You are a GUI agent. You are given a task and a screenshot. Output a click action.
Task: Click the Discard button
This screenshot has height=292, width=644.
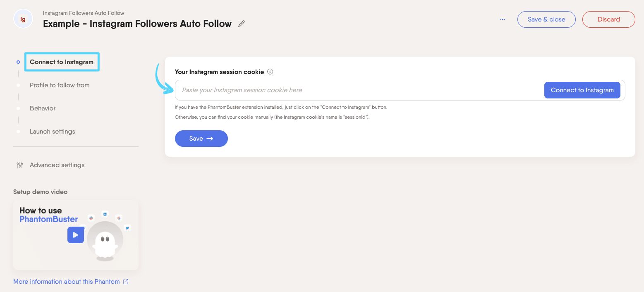pyautogui.click(x=608, y=19)
